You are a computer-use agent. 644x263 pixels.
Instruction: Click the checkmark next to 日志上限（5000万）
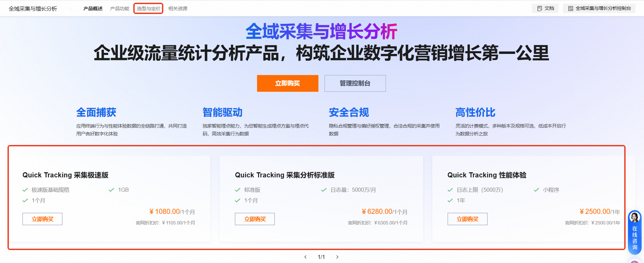point(450,190)
